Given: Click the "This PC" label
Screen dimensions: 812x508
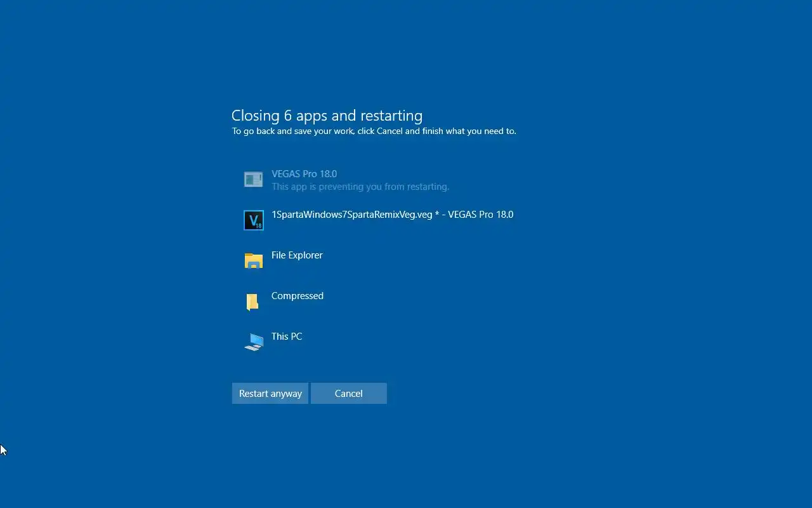Looking at the screenshot, I should coord(287,337).
